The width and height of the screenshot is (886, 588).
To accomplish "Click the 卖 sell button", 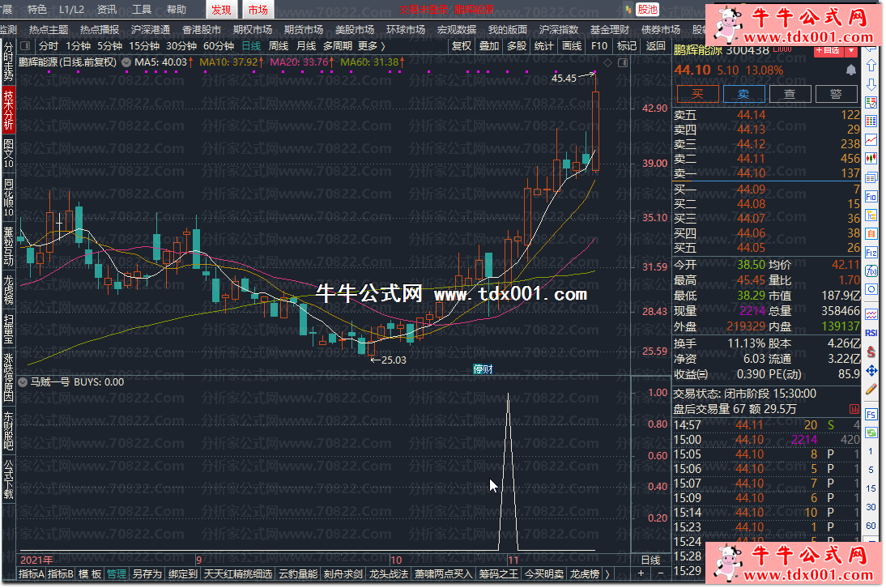I will pos(743,94).
